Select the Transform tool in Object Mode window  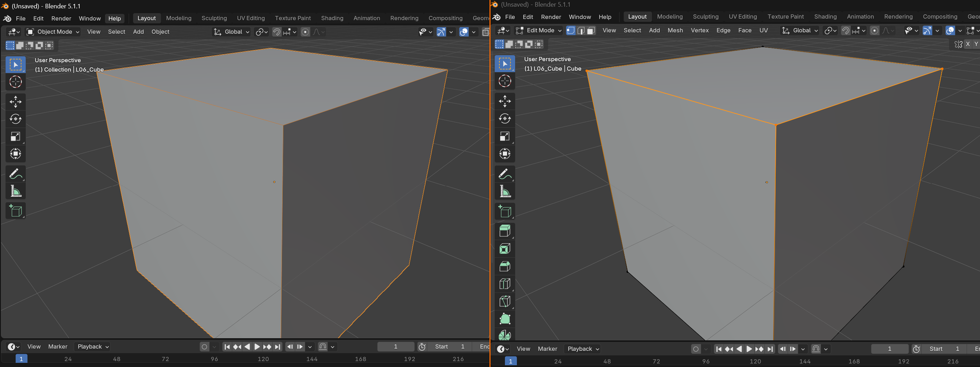(x=15, y=153)
